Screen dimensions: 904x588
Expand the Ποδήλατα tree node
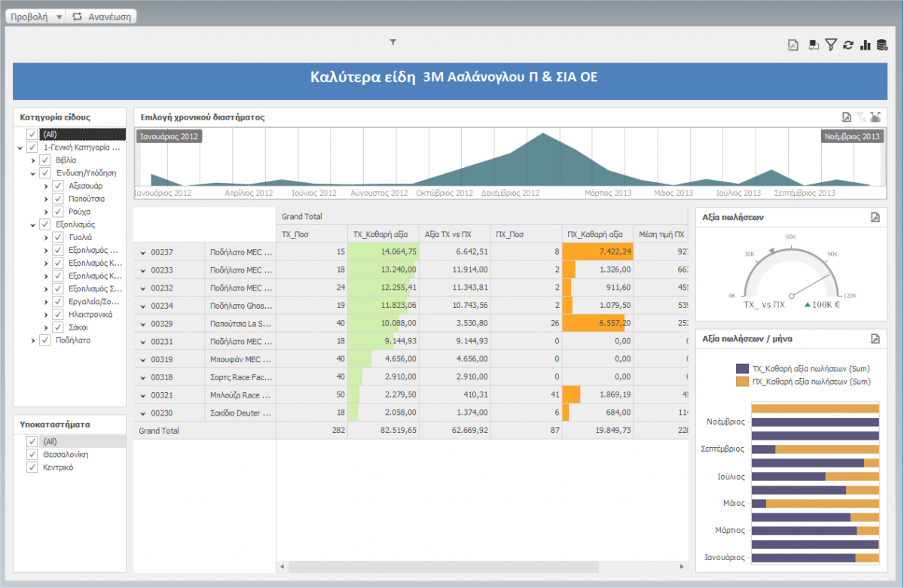pyautogui.click(x=33, y=340)
